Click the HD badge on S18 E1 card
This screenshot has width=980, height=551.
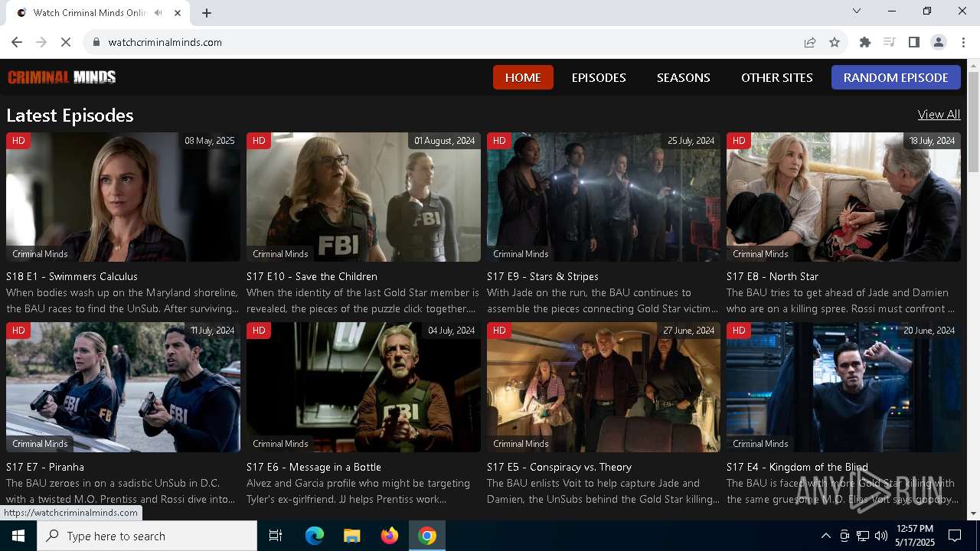(x=18, y=141)
